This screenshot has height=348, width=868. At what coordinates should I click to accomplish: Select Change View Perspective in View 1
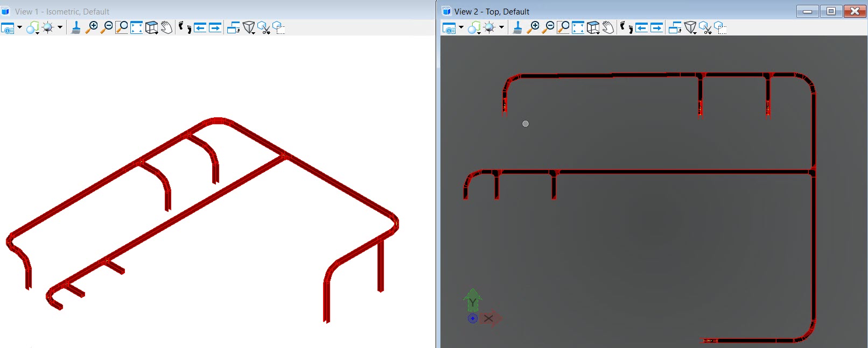tap(249, 28)
